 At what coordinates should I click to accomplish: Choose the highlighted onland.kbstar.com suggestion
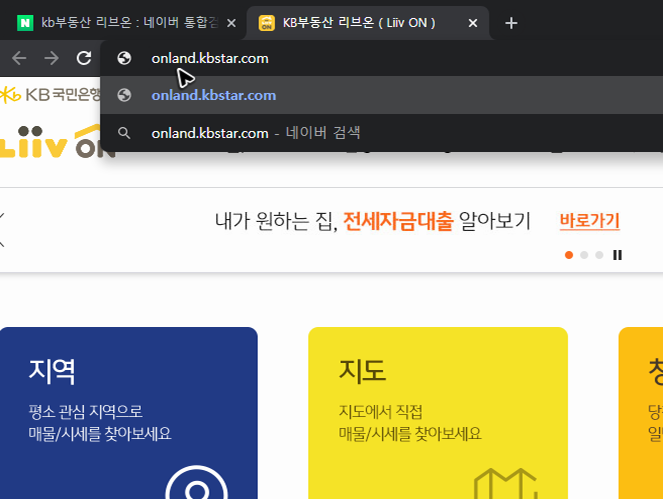381,95
